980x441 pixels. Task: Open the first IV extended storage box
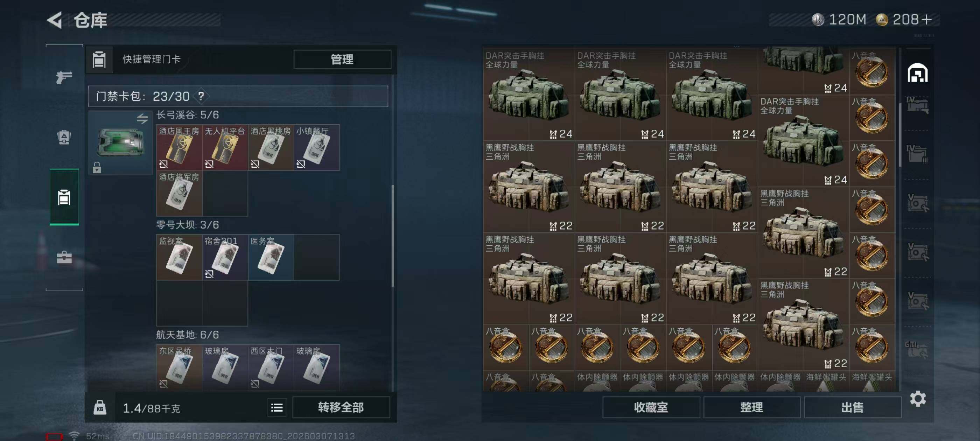tap(917, 105)
